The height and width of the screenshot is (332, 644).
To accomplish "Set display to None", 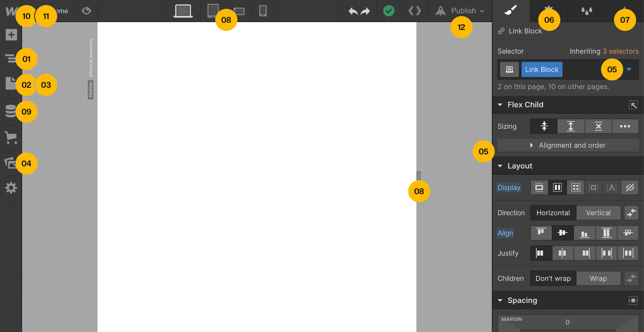I will [x=630, y=187].
